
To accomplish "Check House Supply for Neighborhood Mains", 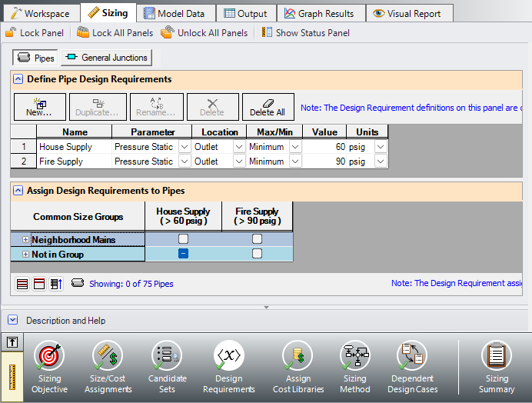I will pyautogui.click(x=183, y=239).
